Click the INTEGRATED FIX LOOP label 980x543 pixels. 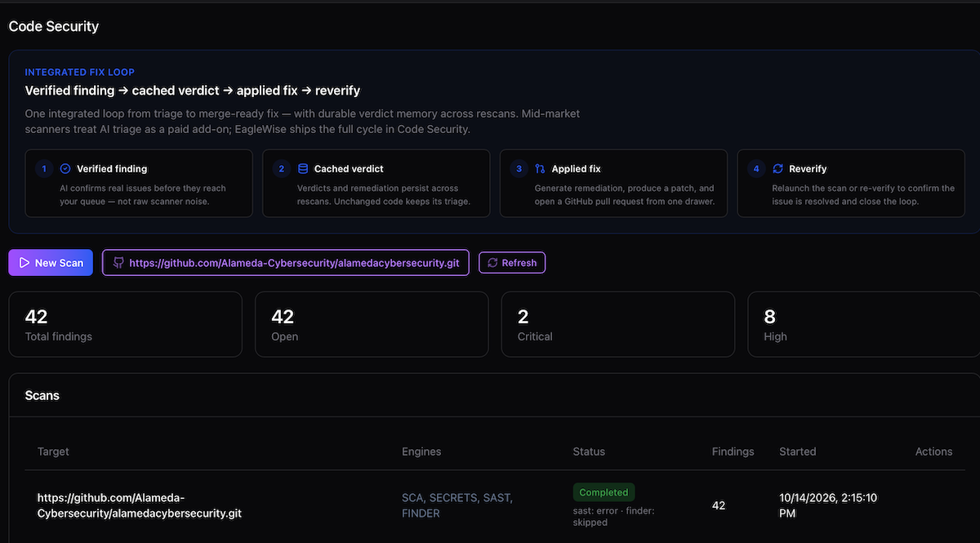[x=80, y=73]
